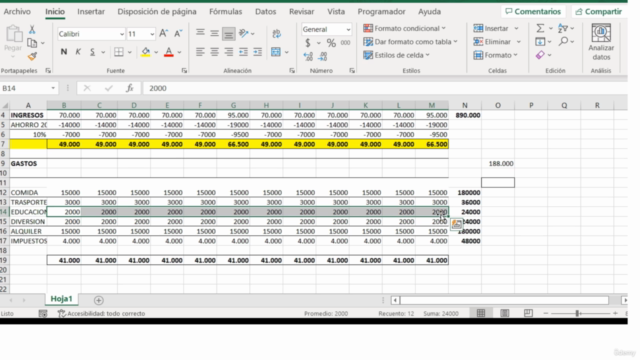
Task: Click the Comentarios button
Action: (533, 11)
